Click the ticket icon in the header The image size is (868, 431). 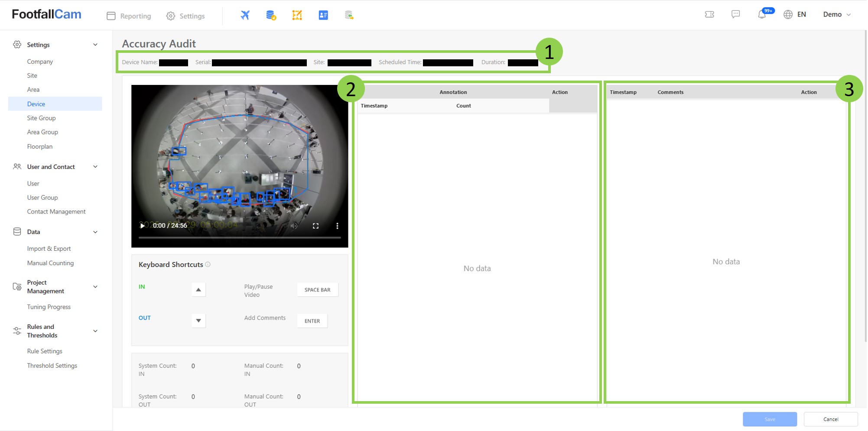click(709, 14)
